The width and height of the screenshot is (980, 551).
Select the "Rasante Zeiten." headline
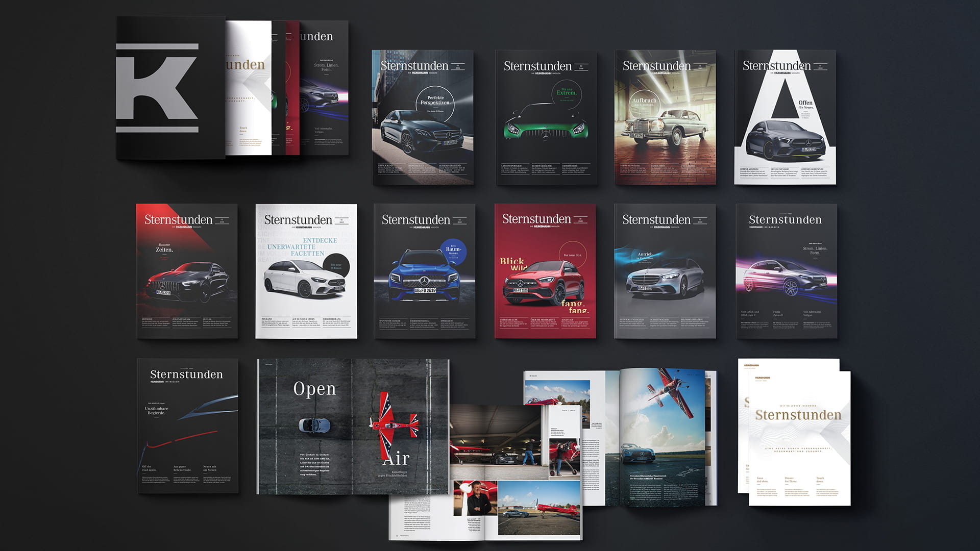coord(164,247)
